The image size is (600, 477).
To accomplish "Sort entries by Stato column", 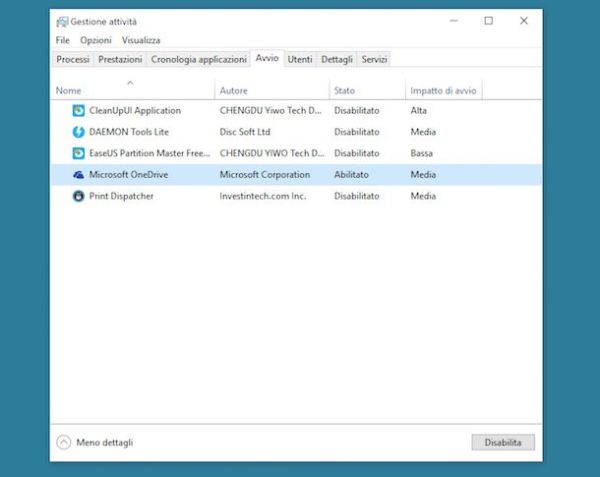I will 345,91.
